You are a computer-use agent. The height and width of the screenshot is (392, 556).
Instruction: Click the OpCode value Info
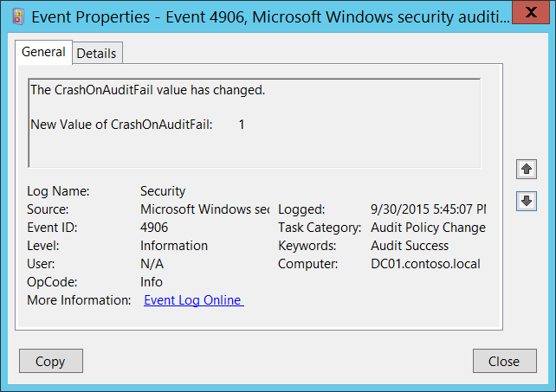[152, 282]
